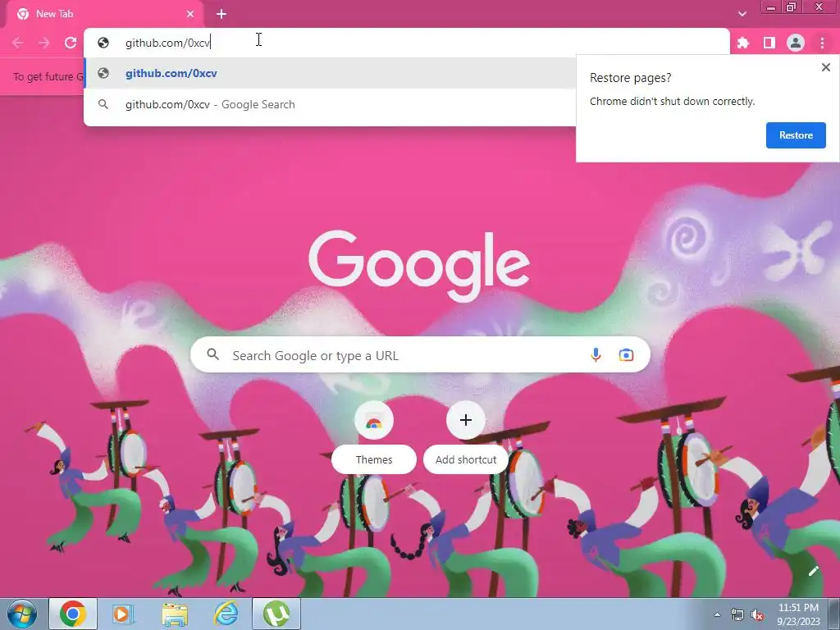
Task: Click Chrome icon in the taskbar
Action: tap(73, 614)
